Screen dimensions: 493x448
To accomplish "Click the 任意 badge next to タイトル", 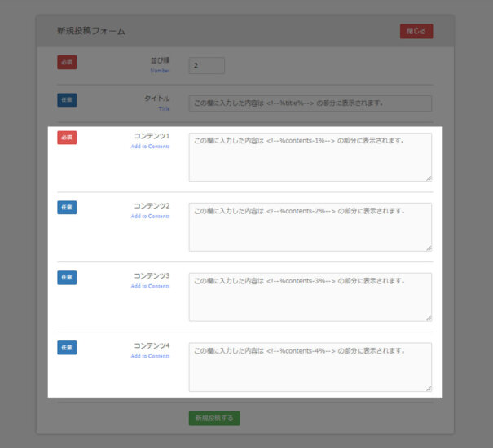I will tap(67, 100).
